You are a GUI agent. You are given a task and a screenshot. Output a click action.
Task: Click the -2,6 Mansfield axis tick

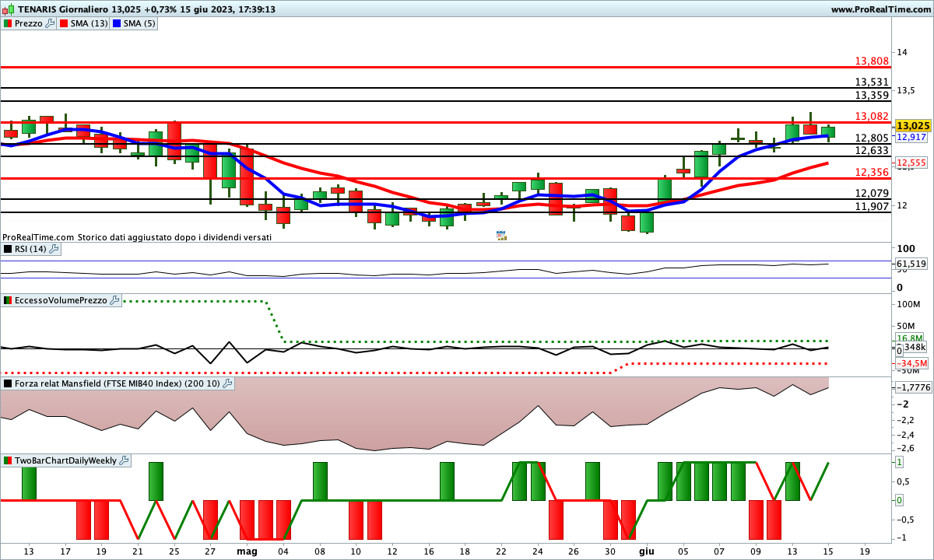click(905, 448)
